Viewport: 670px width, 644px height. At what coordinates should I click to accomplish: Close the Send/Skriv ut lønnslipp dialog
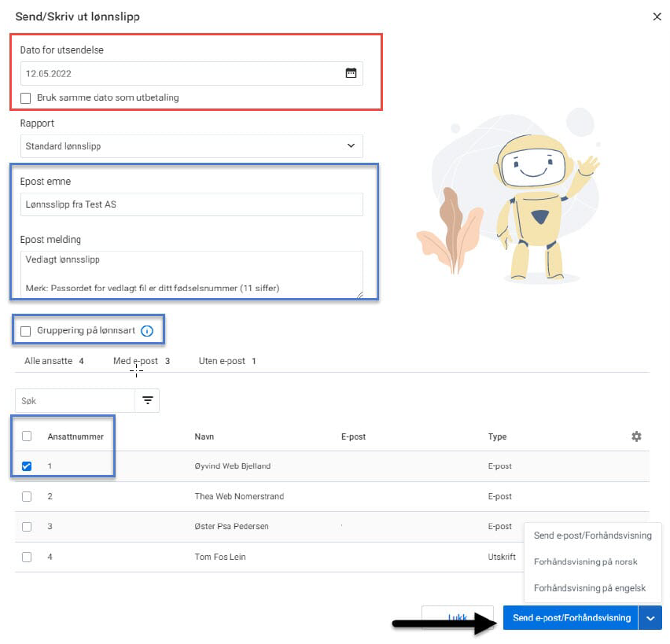coord(657,17)
